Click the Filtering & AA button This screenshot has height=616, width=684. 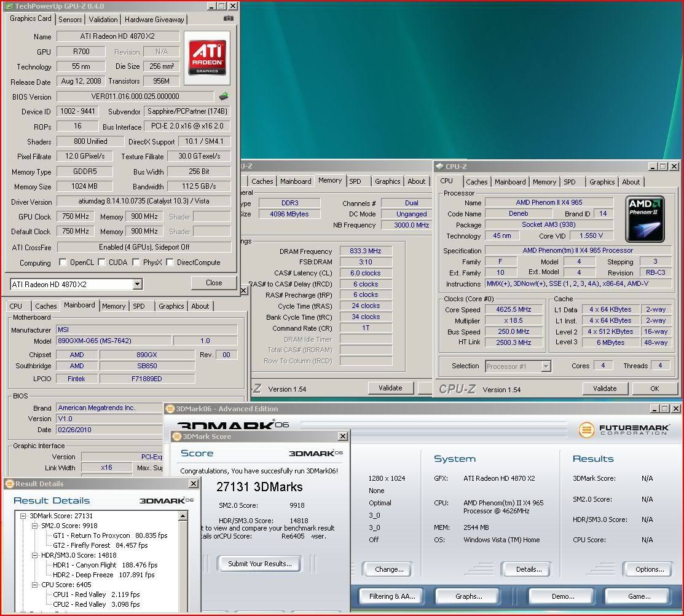391,596
